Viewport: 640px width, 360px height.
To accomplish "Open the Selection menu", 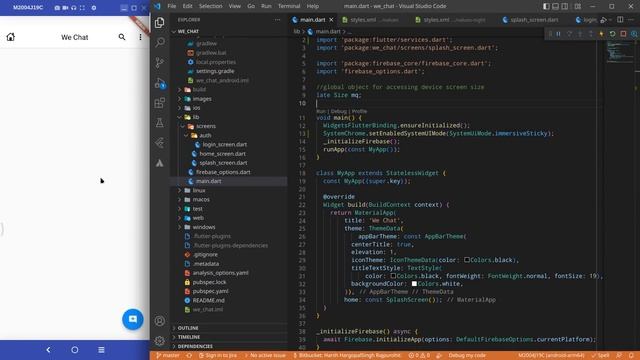I will coord(211,6).
